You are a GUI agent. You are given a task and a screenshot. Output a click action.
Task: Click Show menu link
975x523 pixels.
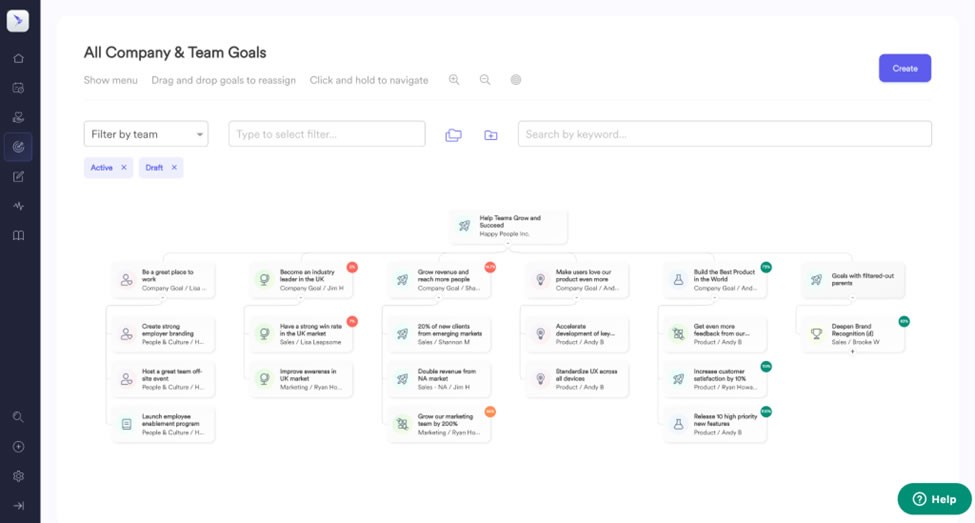tap(111, 80)
